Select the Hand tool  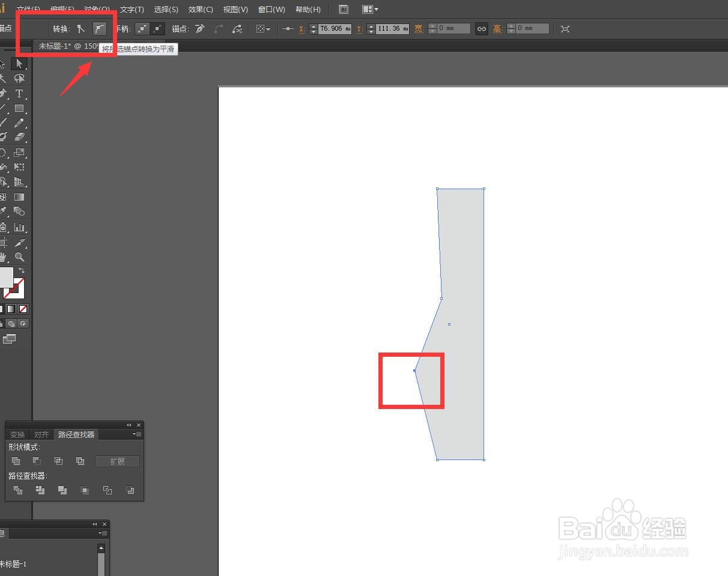(x=3, y=257)
